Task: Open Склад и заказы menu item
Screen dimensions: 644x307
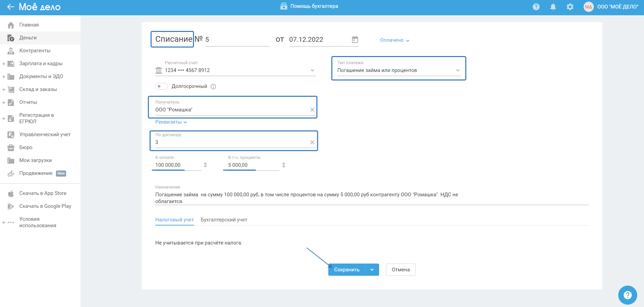Action: tap(38, 89)
